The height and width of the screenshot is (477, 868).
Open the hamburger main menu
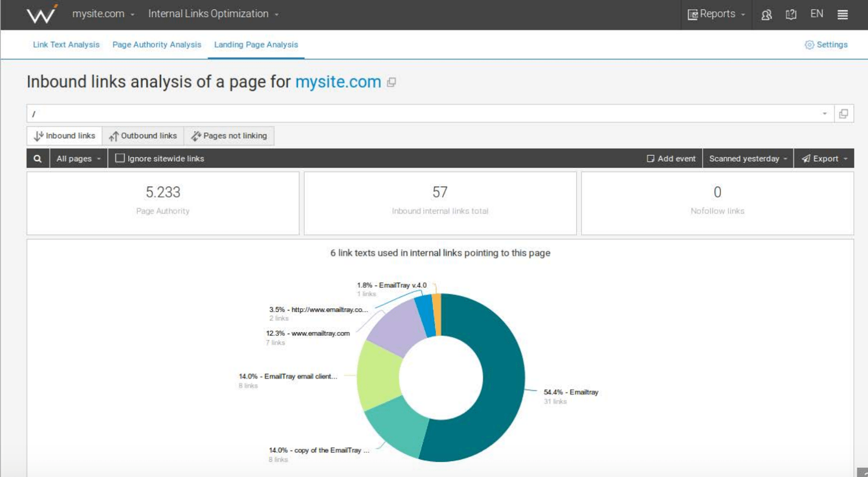click(x=843, y=15)
